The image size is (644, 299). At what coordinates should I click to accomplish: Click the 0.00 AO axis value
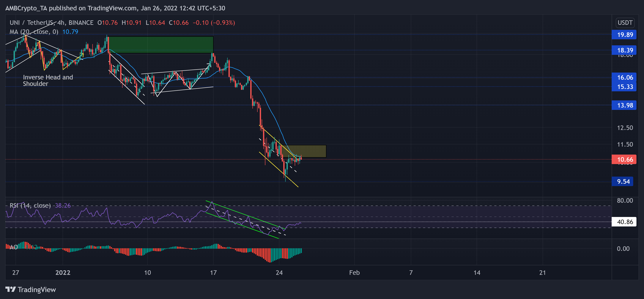tap(623, 248)
